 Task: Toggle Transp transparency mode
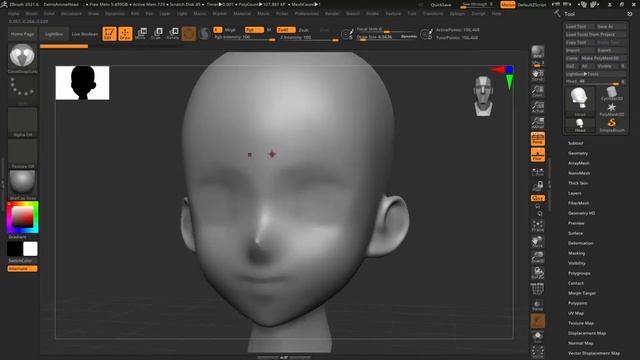tap(538, 304)
